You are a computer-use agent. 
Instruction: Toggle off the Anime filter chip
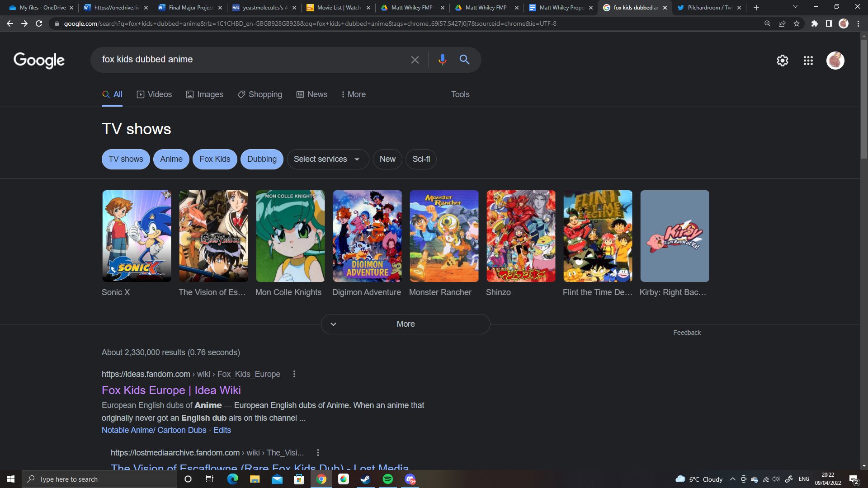coord(171,159)
